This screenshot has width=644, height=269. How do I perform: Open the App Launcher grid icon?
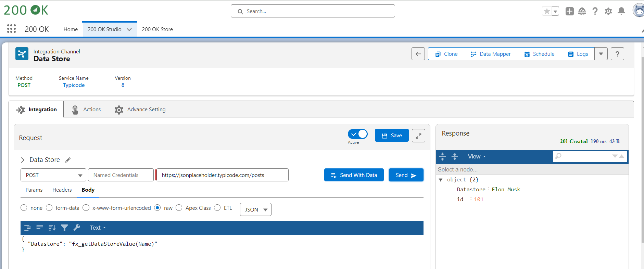coord(11,29)
